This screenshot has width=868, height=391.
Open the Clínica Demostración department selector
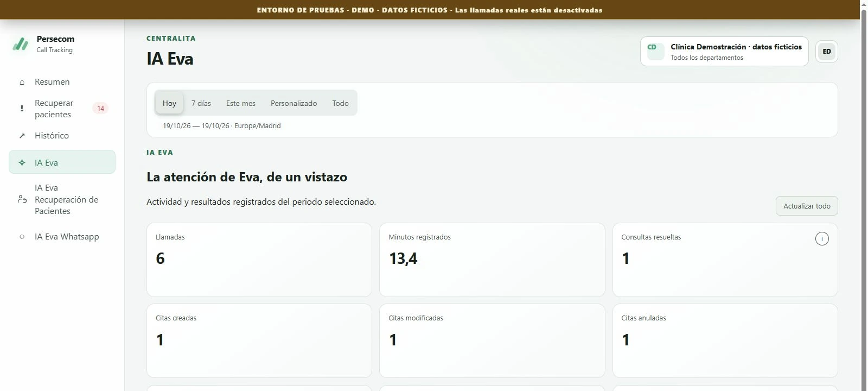[724, 52]
